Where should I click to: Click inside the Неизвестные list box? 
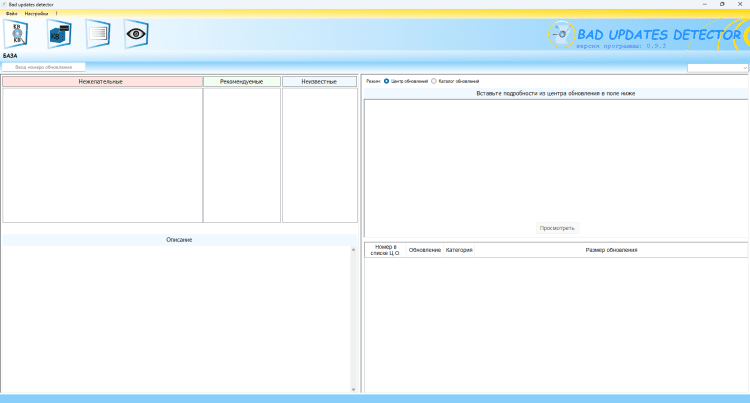pos(320,155)
